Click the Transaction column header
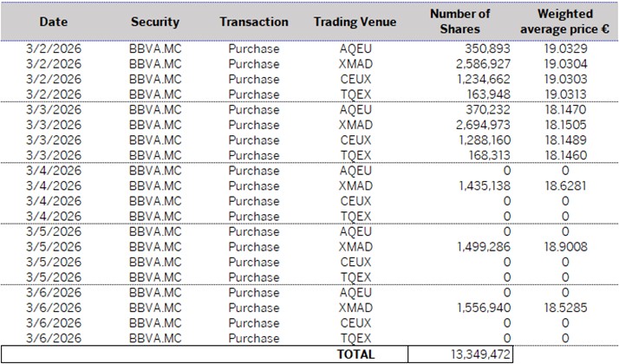This screenshot has width=619, height=364. [x=254, y=22]
